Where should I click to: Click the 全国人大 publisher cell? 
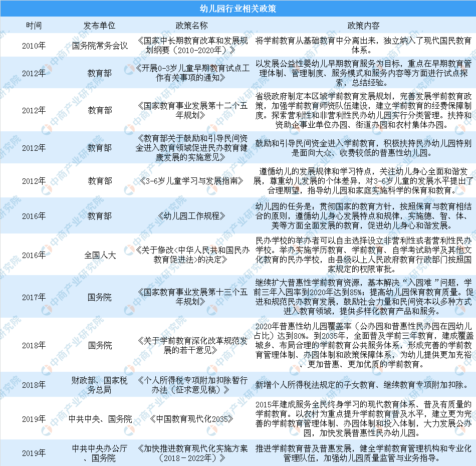tap(100, 255)
